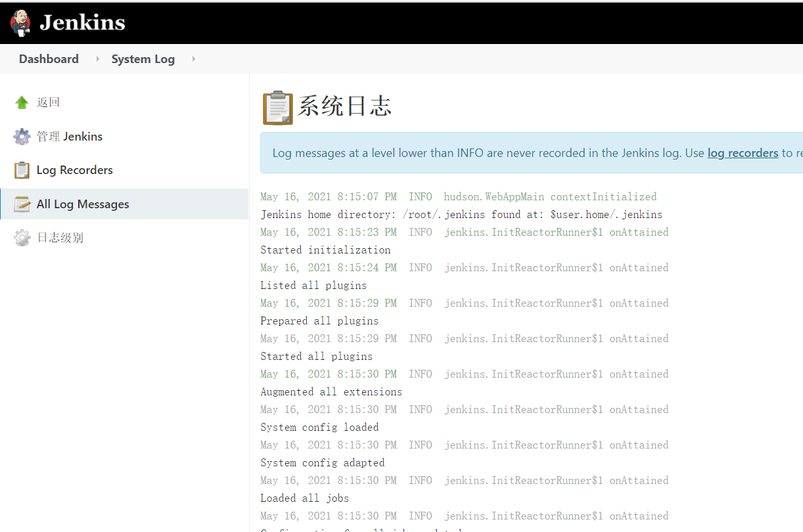
Task: Open 日志级别 in sidebar
Action: [60, 238]
